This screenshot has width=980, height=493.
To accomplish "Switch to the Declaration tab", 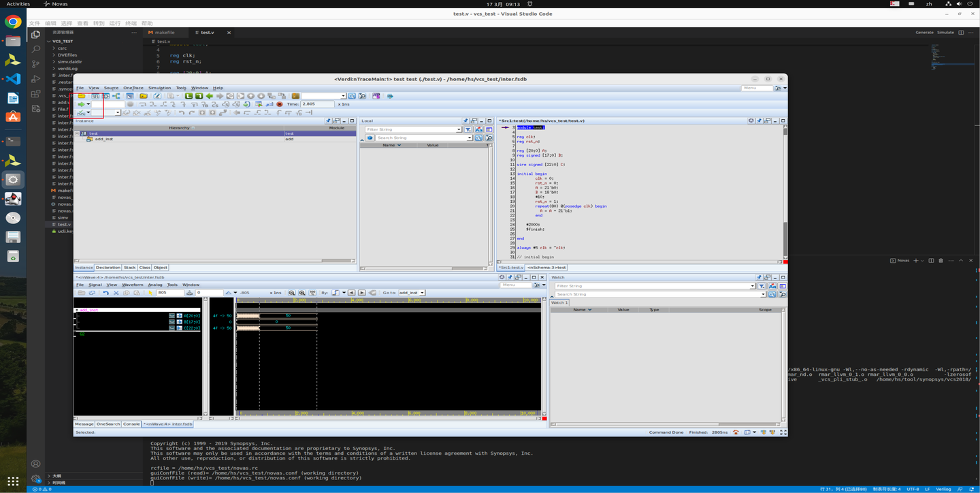I will 108,268.
